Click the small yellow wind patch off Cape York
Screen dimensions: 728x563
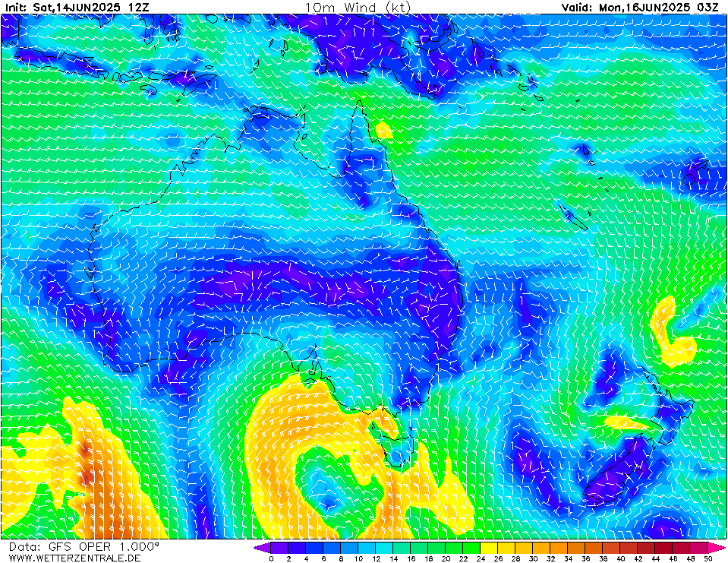383,130
